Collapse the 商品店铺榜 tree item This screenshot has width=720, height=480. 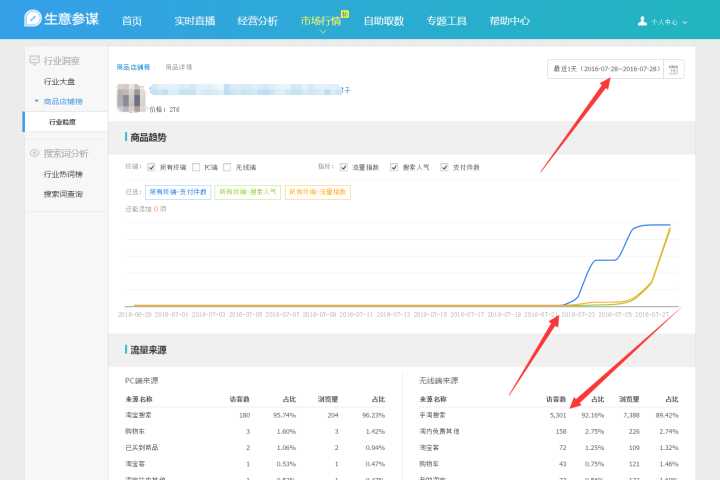click(36, 101)
